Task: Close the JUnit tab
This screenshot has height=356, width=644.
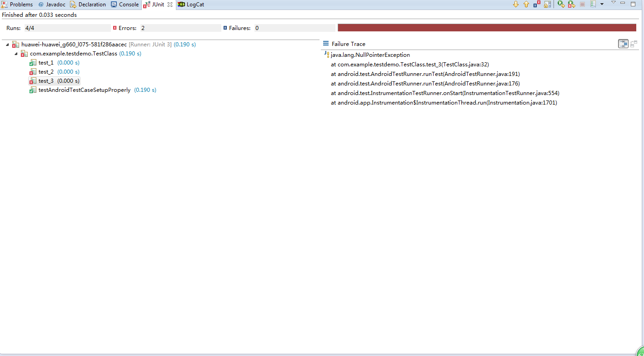Action: (x=170, y=5)
